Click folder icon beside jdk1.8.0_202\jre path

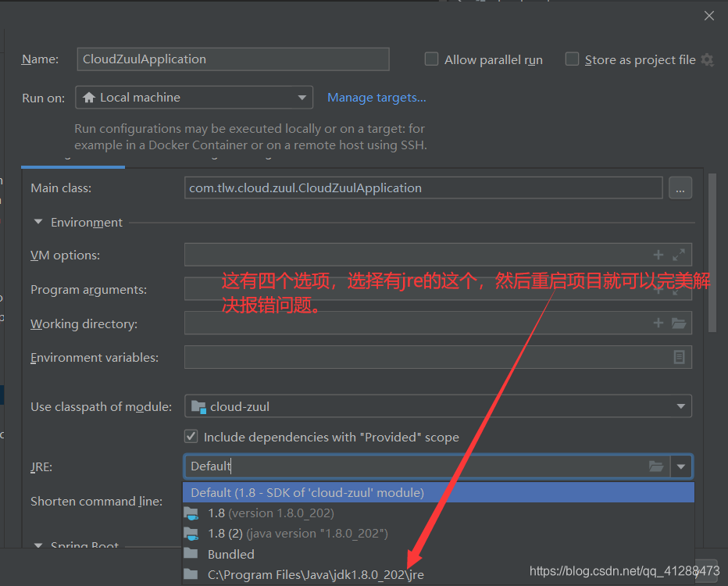pos(191,574)
